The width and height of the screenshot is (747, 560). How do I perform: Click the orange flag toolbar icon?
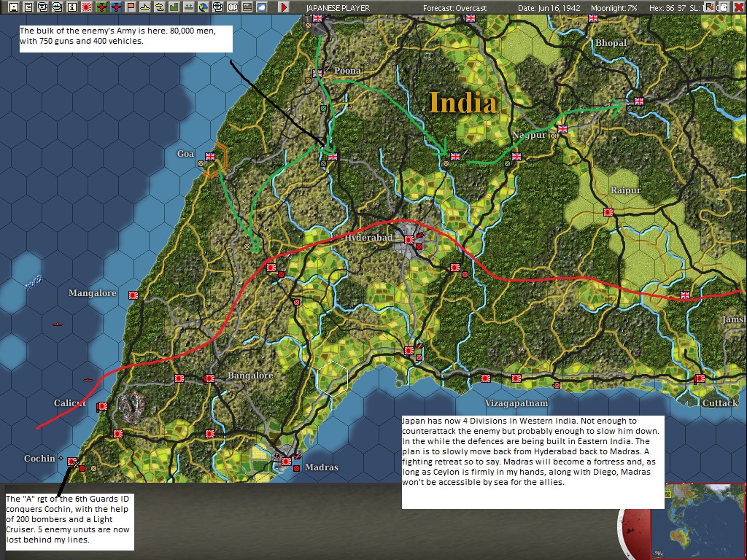click(x=131, y=7)
